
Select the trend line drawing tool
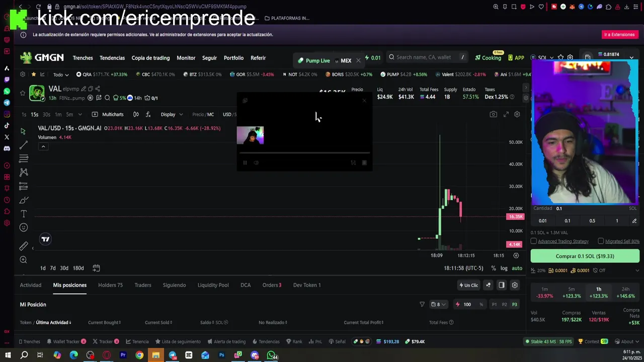click(23, 145)
